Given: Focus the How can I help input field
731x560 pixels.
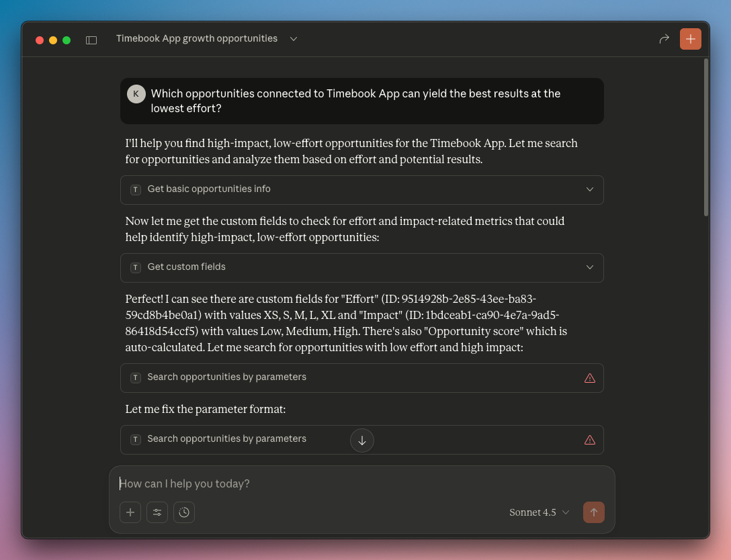Looking at the screenshot, I should (x=361, y=483).
